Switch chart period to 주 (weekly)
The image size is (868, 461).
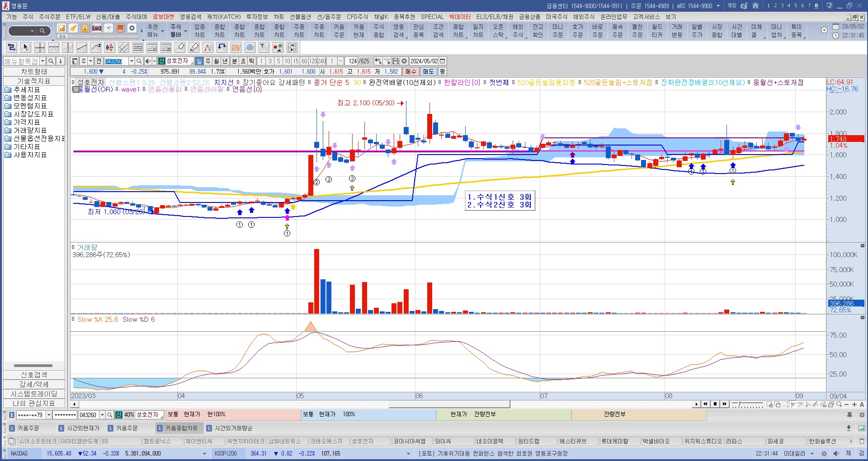point(208,61)
